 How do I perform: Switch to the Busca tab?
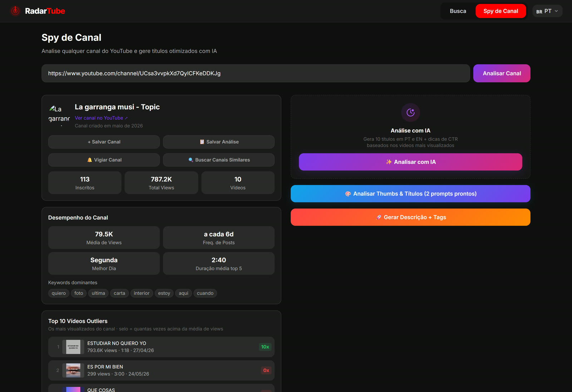(458, 11)
